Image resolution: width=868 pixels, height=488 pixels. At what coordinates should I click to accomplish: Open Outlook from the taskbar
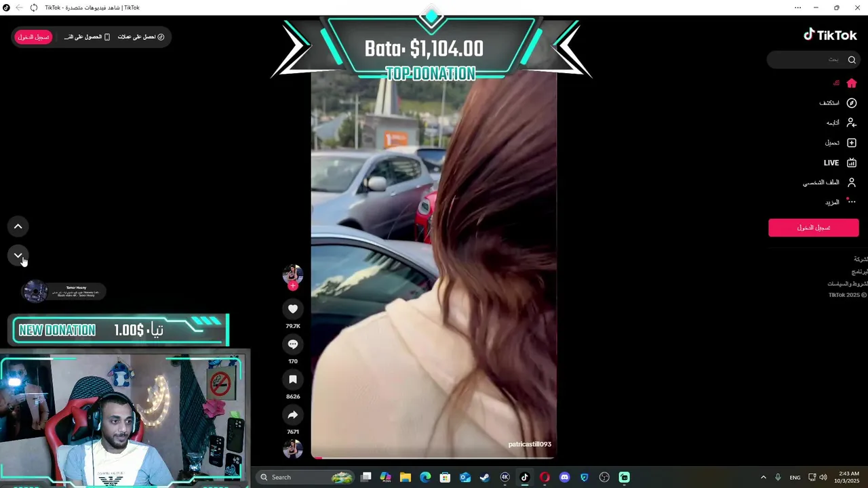pyautogui.click(x=465, y=477)
